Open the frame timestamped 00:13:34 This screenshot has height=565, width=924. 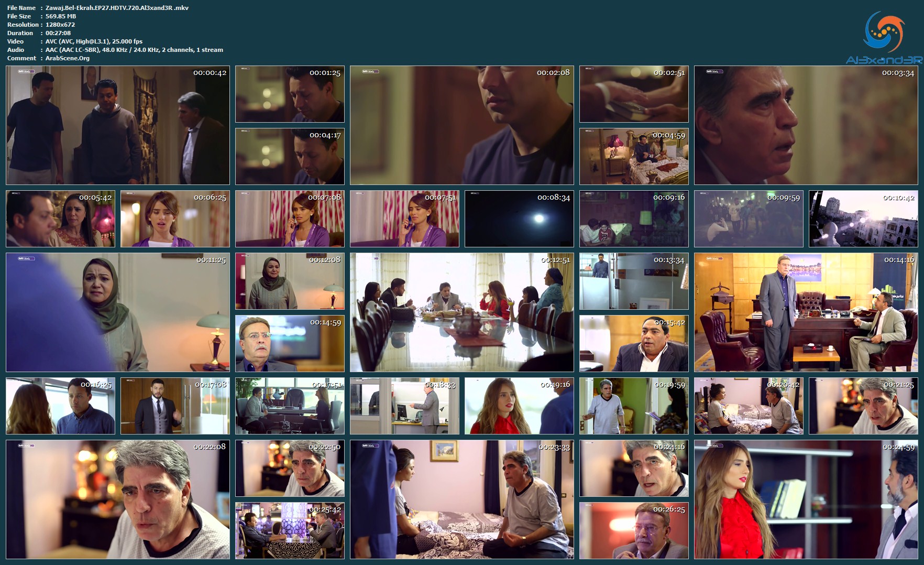click(634, 281)
